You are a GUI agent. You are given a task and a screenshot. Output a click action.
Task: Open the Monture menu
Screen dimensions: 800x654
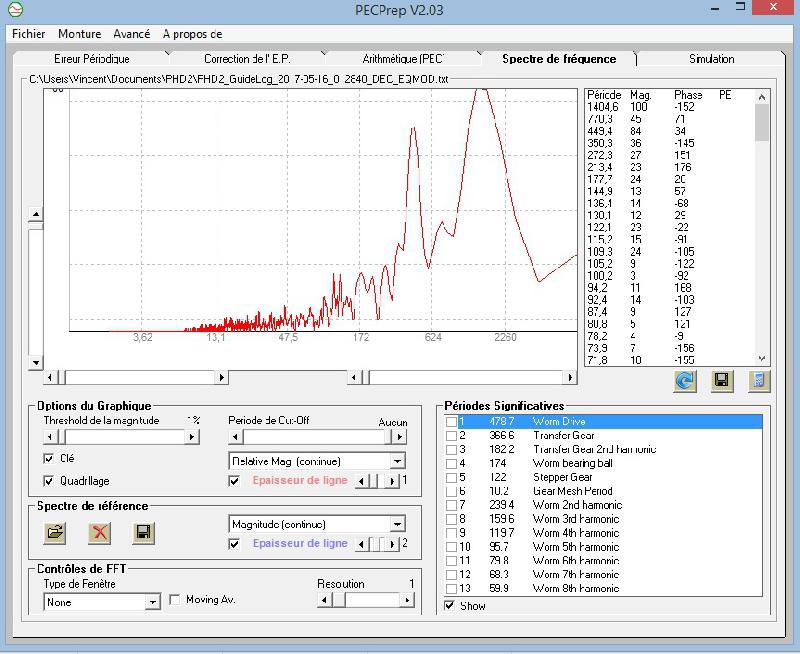(80, 34)
